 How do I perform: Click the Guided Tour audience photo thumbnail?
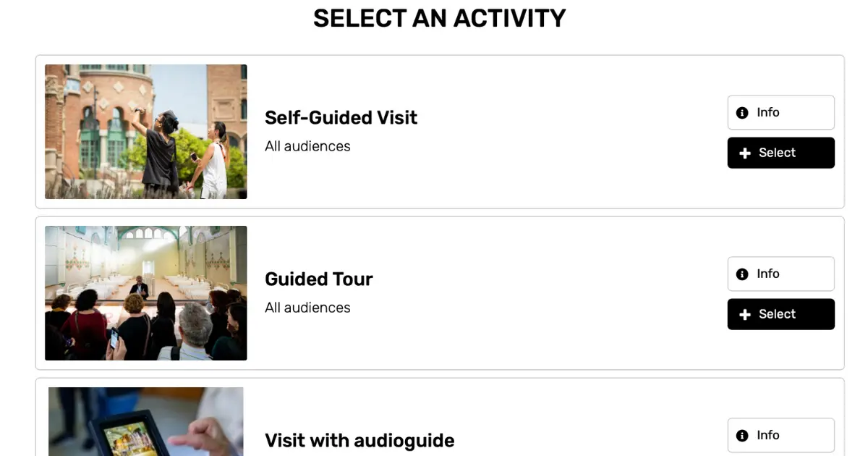(146, 293)
